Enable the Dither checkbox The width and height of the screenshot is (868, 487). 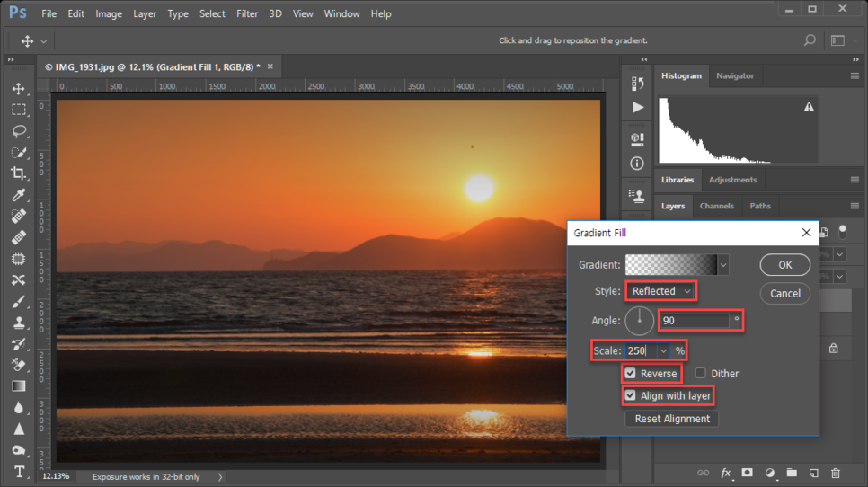(x=700, y=374)
